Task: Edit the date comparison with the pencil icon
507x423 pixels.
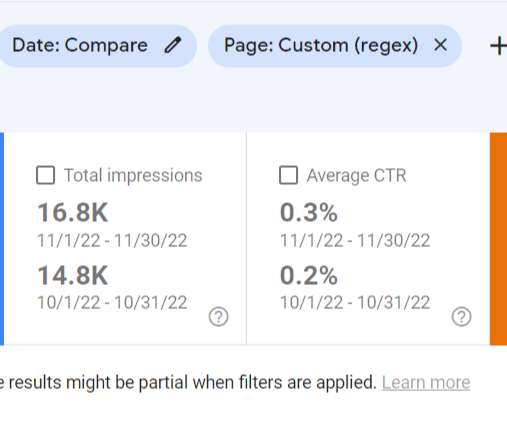Action: point(173,45)
